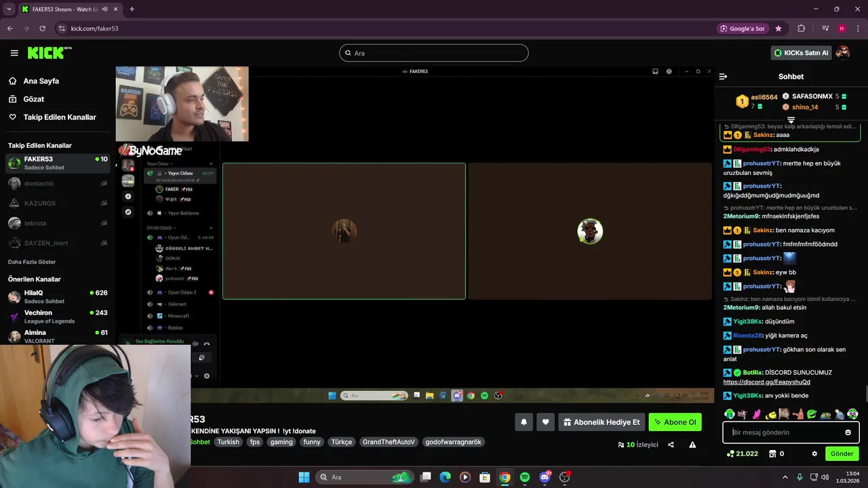The image size is (868, 488).
Task: Toggle the taskbar microphone icon
Action: [800, 477]
